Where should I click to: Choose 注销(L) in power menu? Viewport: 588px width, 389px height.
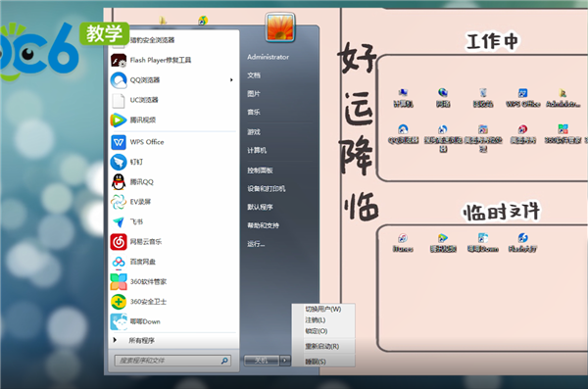tap(315, 320)
